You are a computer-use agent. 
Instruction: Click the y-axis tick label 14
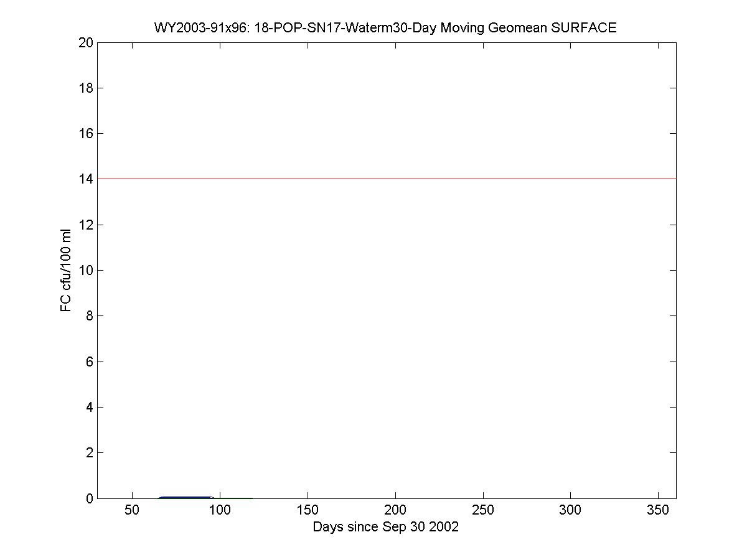tap(86, 179)
